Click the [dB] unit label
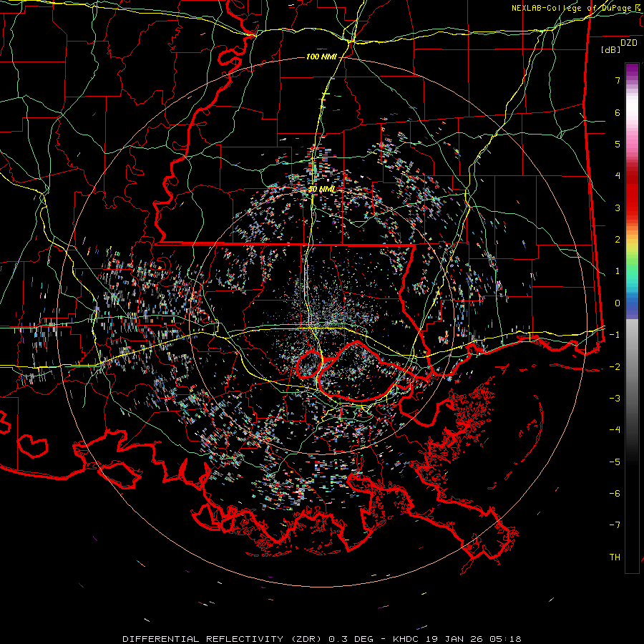Screen dimensions: 644x644 click(x=611, y=49)
